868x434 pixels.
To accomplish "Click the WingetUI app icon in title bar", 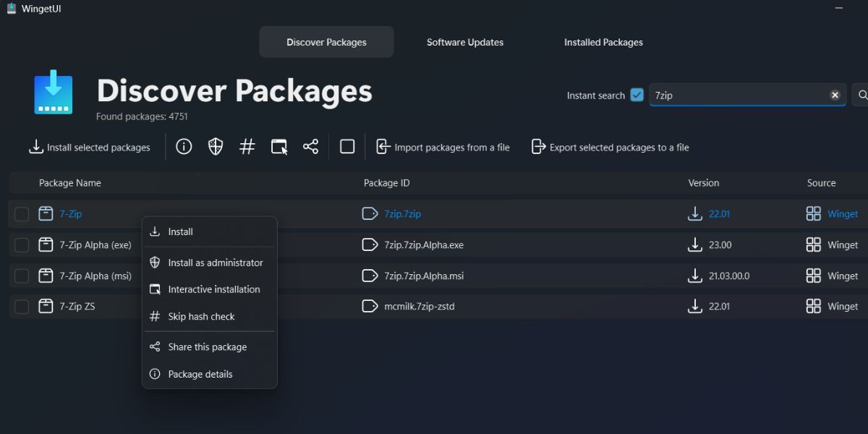I will pyautogui.click(x=11, y=9).
